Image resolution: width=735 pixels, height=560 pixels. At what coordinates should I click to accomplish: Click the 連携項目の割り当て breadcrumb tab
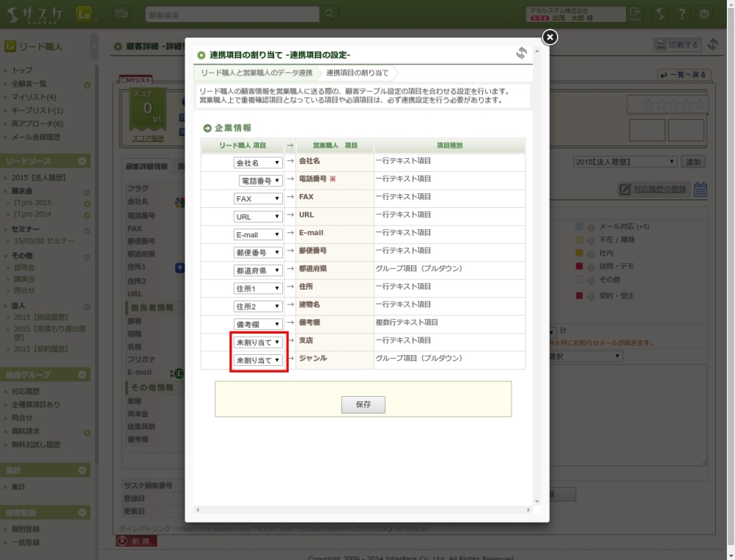[357, 73]
